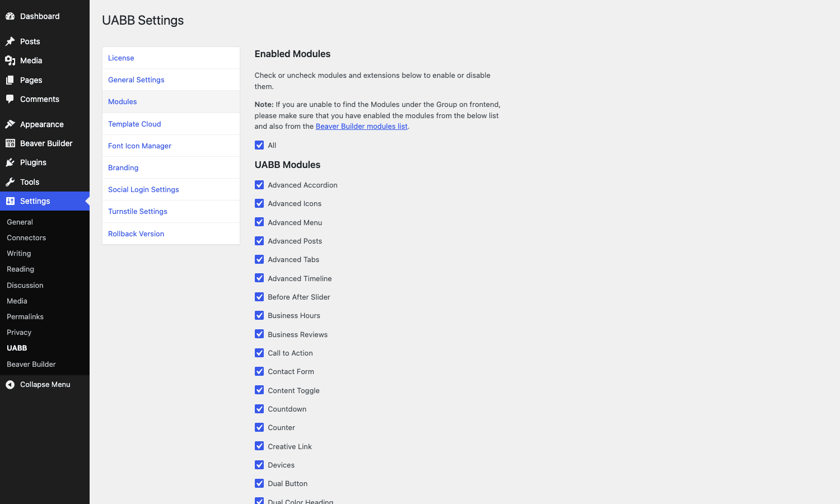The width and height of the screenshot is (840, 504).
Task: Go to the Social Login Settings tab
Action: 171,189
